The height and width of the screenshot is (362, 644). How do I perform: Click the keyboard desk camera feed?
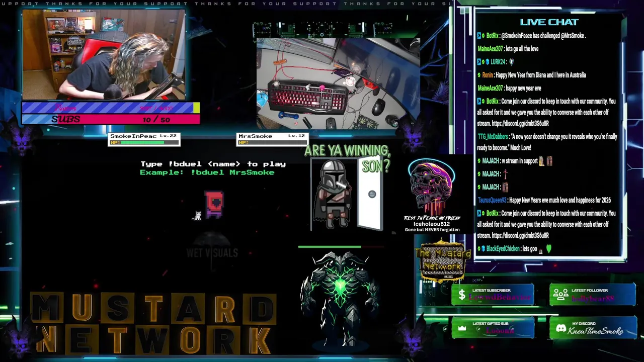click(338, 83)
